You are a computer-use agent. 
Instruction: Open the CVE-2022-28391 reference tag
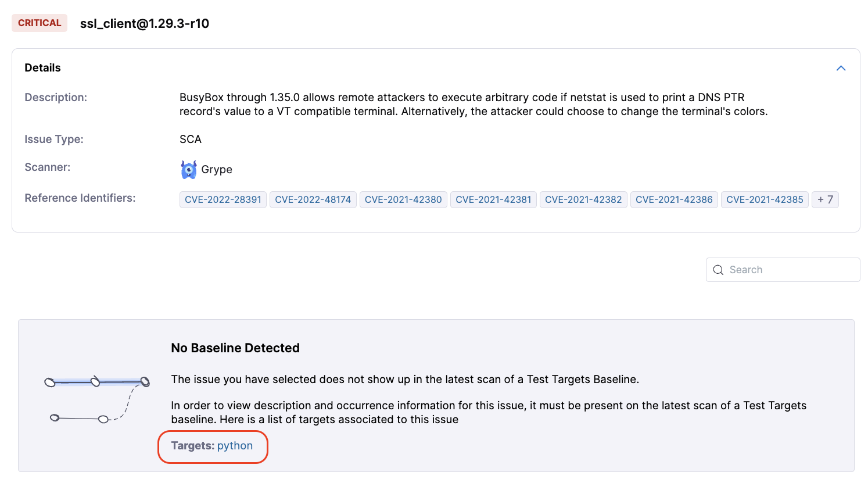(223, 199)
